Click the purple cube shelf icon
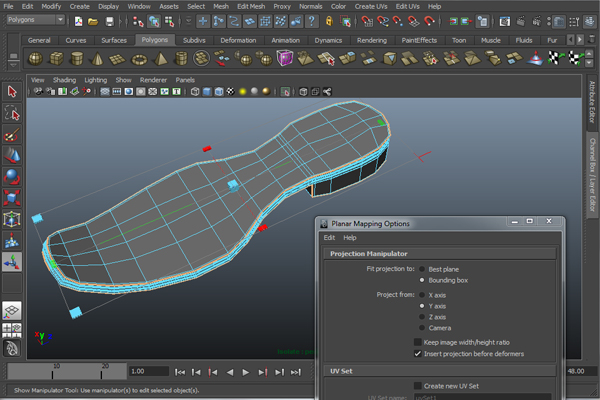600x400 pixels. tap(284, 58)
